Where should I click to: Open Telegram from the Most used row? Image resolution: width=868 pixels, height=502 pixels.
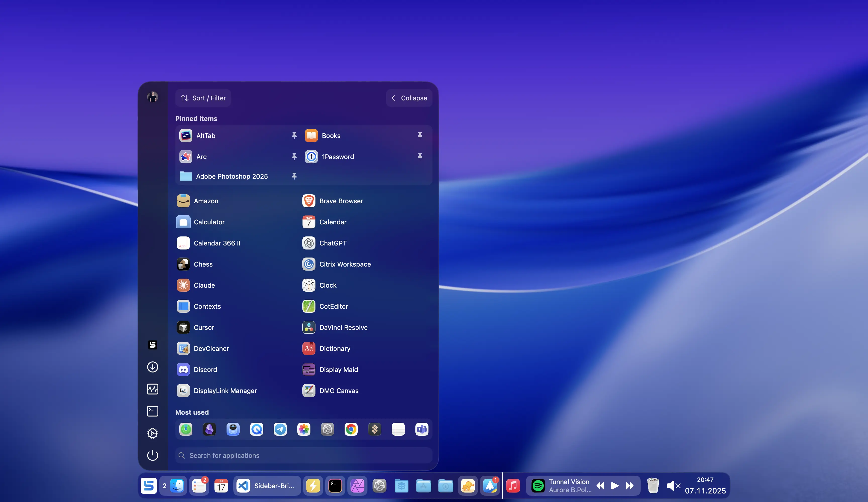pyautogui.click(x=280, y=429)
